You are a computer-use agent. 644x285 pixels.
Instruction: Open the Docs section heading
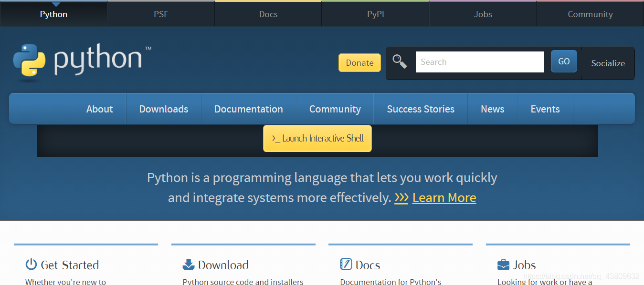[368, 265]
